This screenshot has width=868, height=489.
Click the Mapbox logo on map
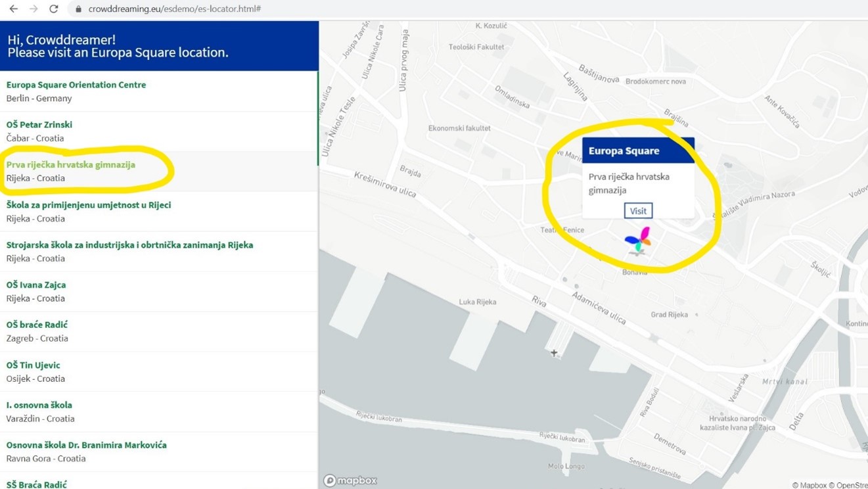point(350,480)
